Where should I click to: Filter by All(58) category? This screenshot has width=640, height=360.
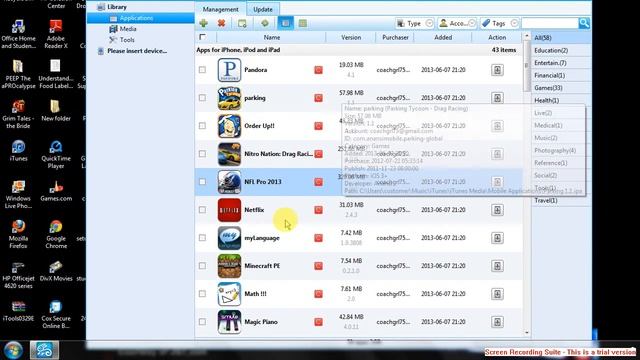tap(561, 38)
